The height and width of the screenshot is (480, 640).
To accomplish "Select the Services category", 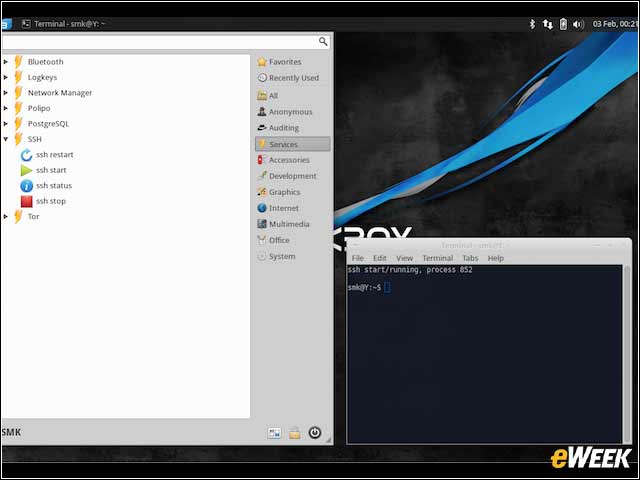I will point(293,144).
